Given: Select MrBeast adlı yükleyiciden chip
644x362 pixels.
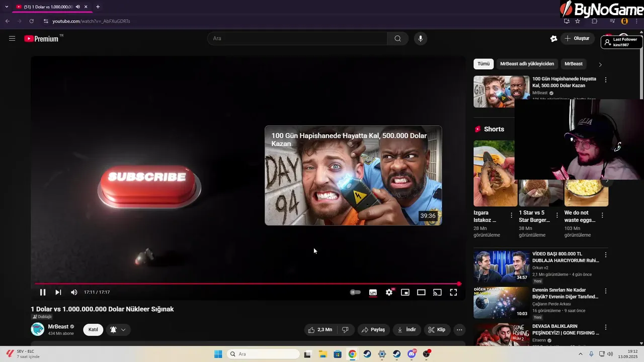Looking at the screenshot, I should (527, 64).
